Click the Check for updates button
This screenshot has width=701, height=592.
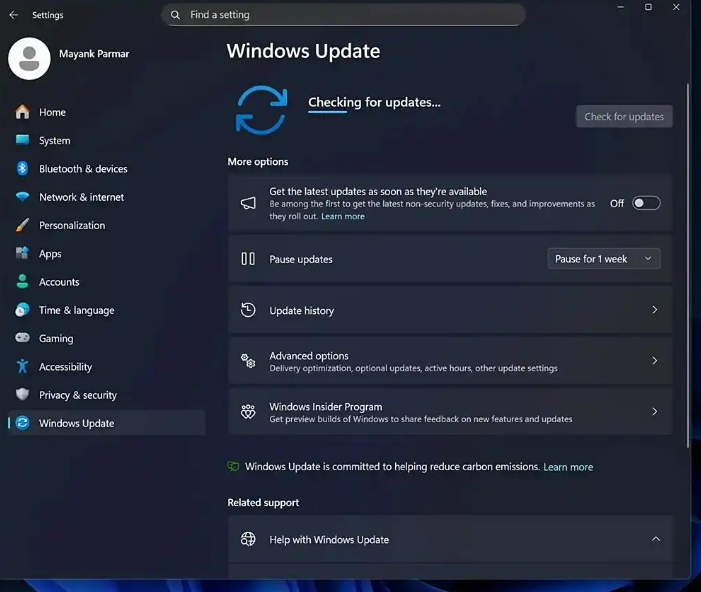coord(624,116)
